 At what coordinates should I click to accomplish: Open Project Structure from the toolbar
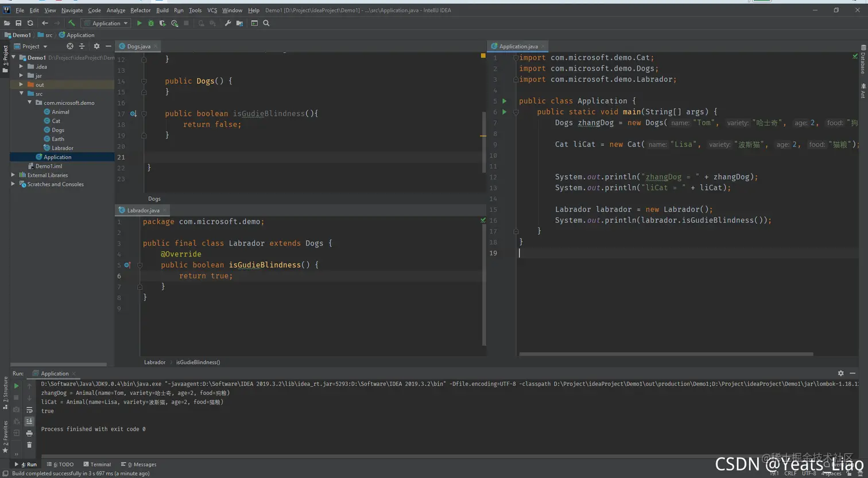(x=239, y=24)
